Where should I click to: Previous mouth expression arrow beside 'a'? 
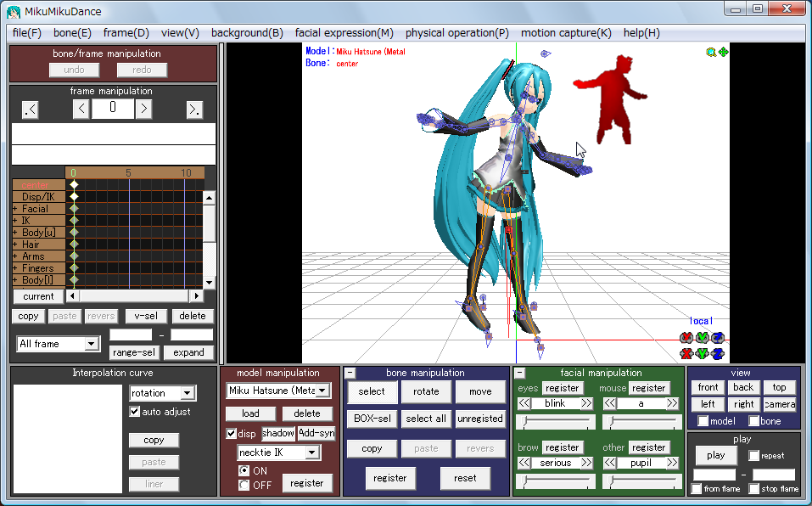point(609,403)
